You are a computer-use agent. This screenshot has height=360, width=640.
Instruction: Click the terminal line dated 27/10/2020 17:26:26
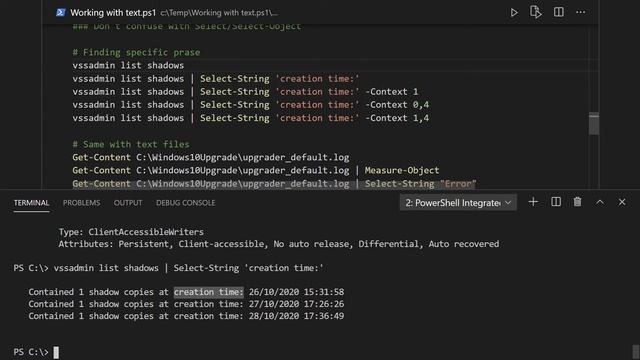tap(186, 304)
